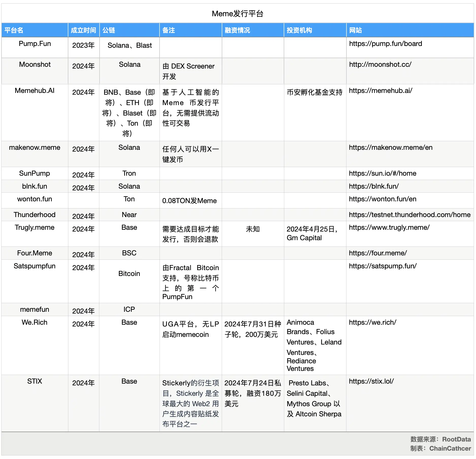Screen dimensions: 476x459
Task: Click the Meme发行平台 table title
Action: click(238, 14)
